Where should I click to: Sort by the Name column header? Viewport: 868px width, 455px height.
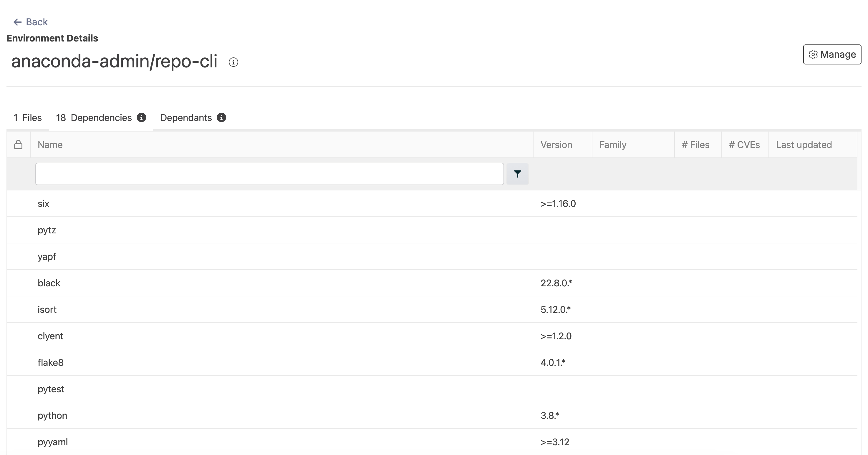[50, 145]
